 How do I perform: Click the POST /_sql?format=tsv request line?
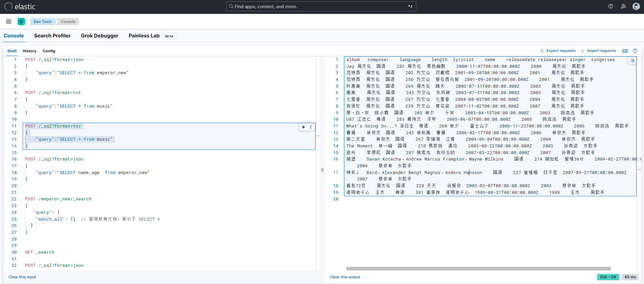pyautogui.click(x=53, y=126)
